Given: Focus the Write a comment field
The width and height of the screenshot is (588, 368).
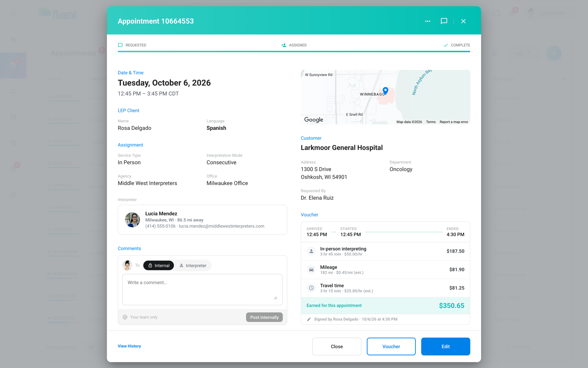Looking at the screenshot, I should [x=202, y=290].
